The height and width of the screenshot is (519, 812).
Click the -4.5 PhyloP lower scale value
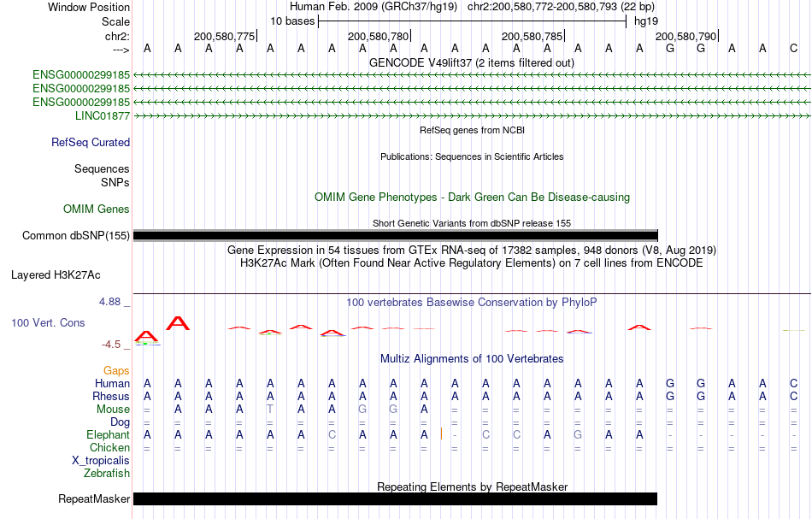pyautogui.click(x=111, y=345)
